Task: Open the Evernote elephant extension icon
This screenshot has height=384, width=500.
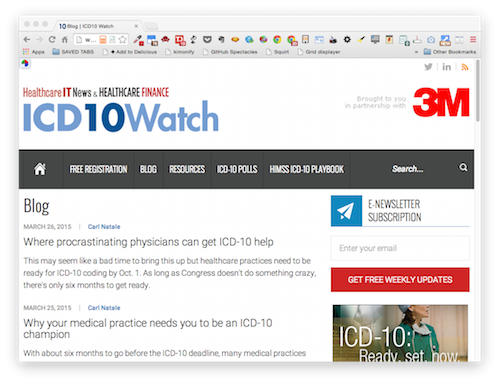Action: coord(221,40)
